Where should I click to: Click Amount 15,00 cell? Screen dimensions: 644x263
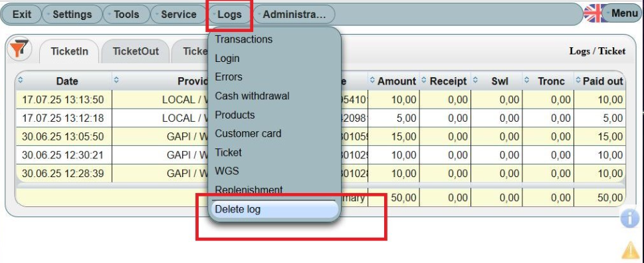pos(393,136)
